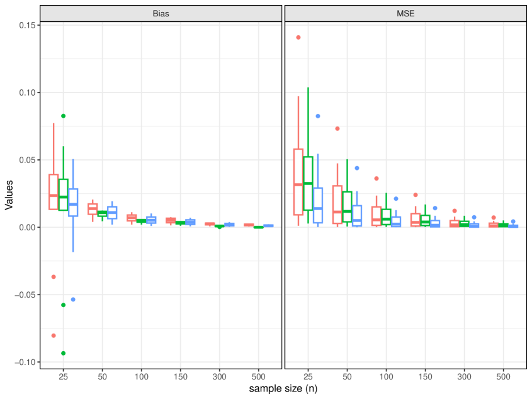This screenshot has height=399, width=532.
Task: Click the 0.15 y-axis tick label
Action: pos(27,25)
